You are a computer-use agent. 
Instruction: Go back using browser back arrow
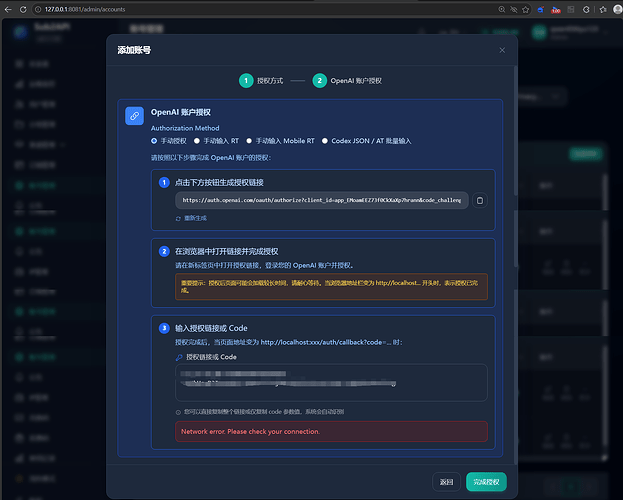coord(8,9)
